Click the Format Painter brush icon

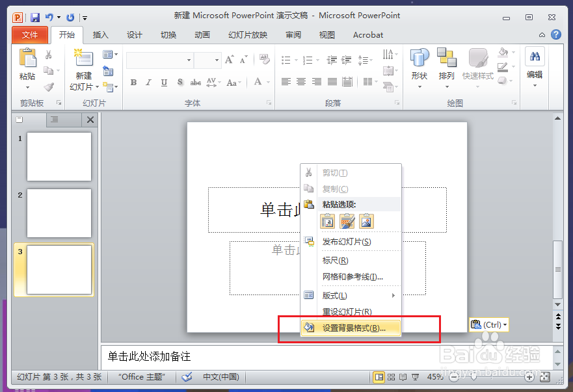[x=49, y=87]
